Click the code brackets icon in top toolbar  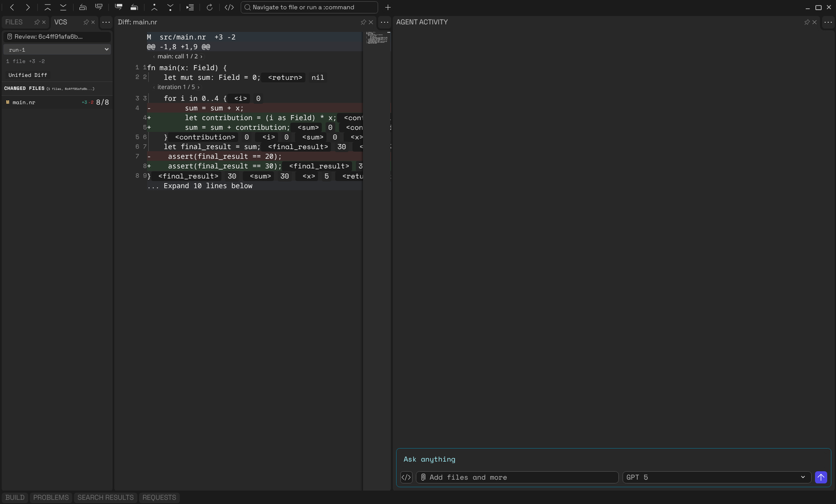pos(229,7)
